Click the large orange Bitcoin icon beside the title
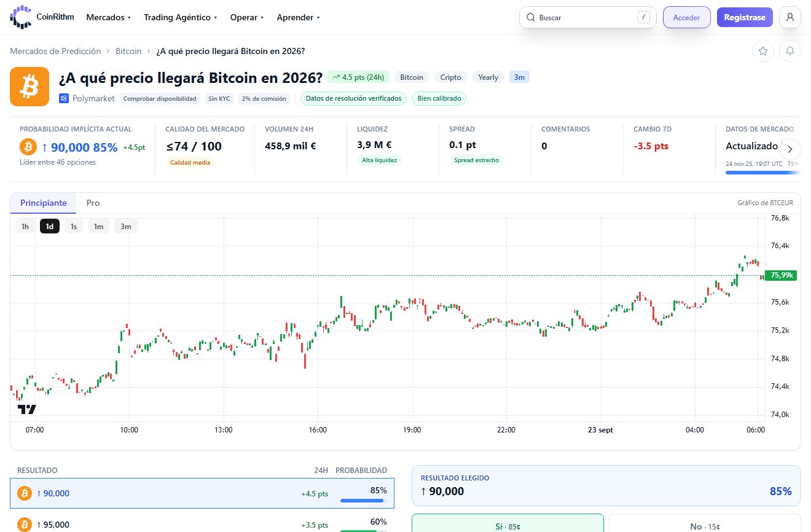The height and width of the screenshot is (532, 811). (29, 87)
